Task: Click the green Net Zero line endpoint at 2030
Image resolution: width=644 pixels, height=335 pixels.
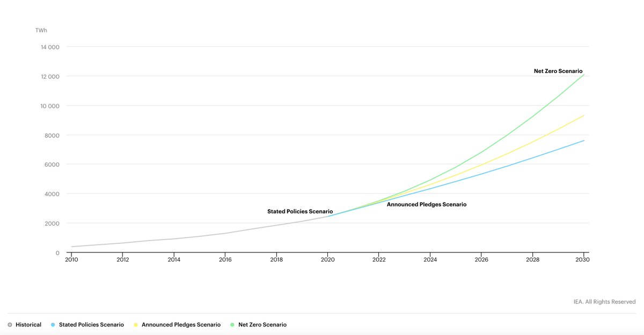Action: [584, 75]
